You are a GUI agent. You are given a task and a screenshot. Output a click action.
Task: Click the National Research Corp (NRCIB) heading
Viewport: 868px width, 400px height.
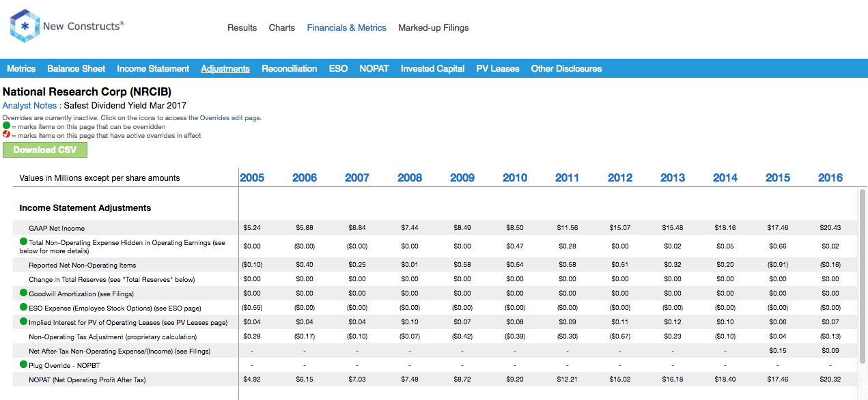87,91
